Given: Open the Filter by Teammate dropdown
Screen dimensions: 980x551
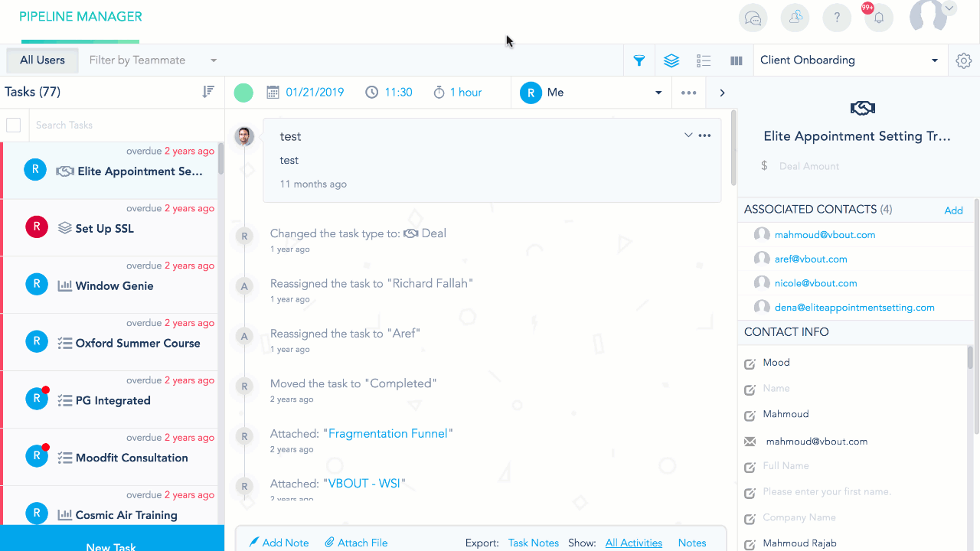Looking at the screenshot, I should 153,60.
